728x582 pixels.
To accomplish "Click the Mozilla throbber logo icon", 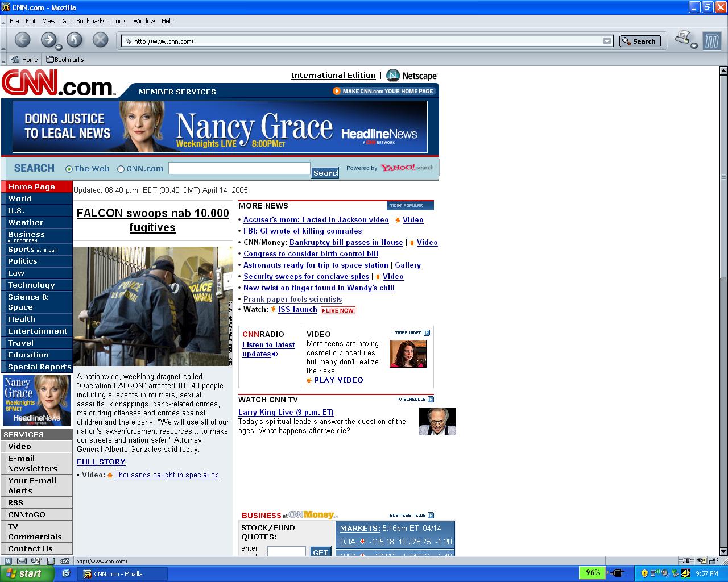I will (x=712, y=40).
